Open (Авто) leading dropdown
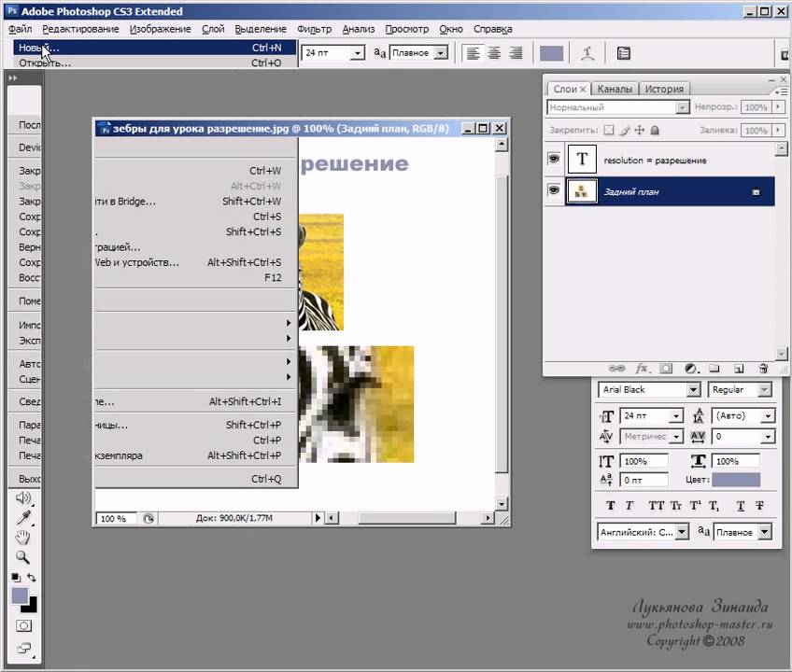Viewport: 792px width, 672px height. click(768, 416)
